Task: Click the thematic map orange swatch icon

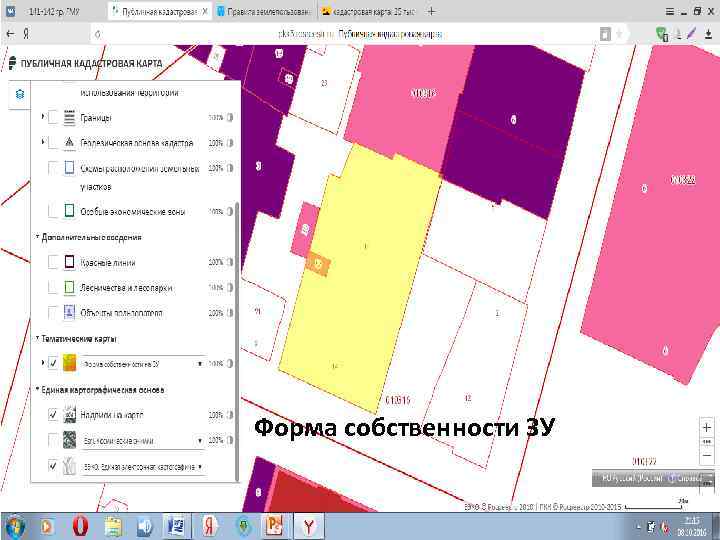Action: (x=69, y=363)
